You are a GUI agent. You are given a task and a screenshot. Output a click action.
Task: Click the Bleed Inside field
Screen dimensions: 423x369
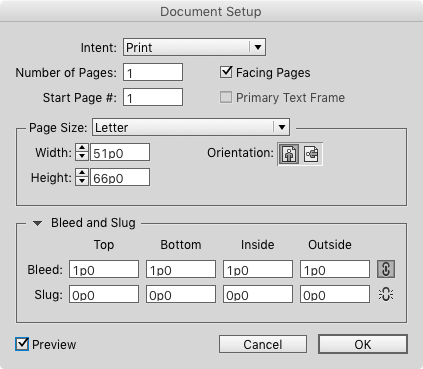(258, 269)
